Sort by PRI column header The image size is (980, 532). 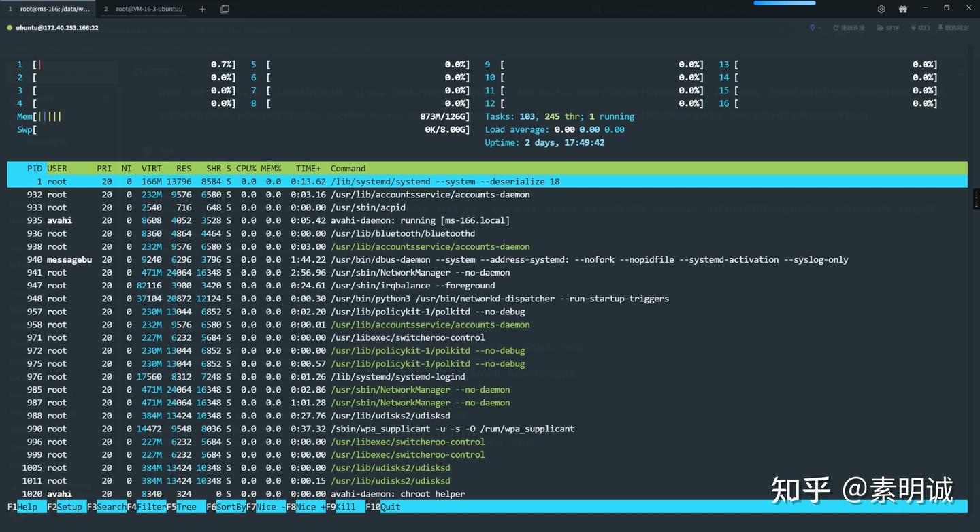(104, 169)
